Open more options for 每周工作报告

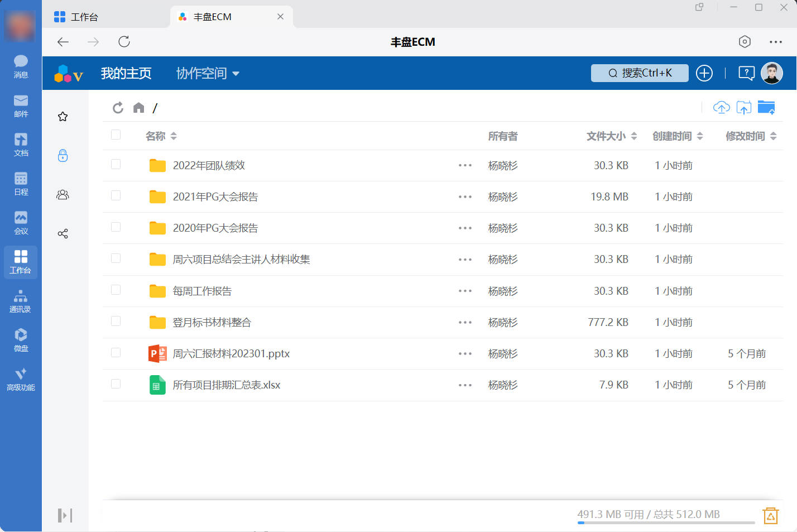point(465,291)
